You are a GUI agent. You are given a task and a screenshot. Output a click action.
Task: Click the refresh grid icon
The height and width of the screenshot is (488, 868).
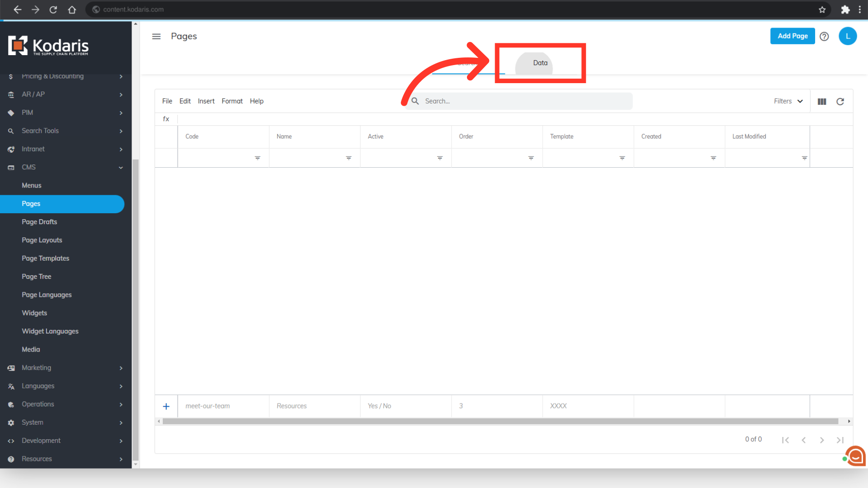point(840,102)
